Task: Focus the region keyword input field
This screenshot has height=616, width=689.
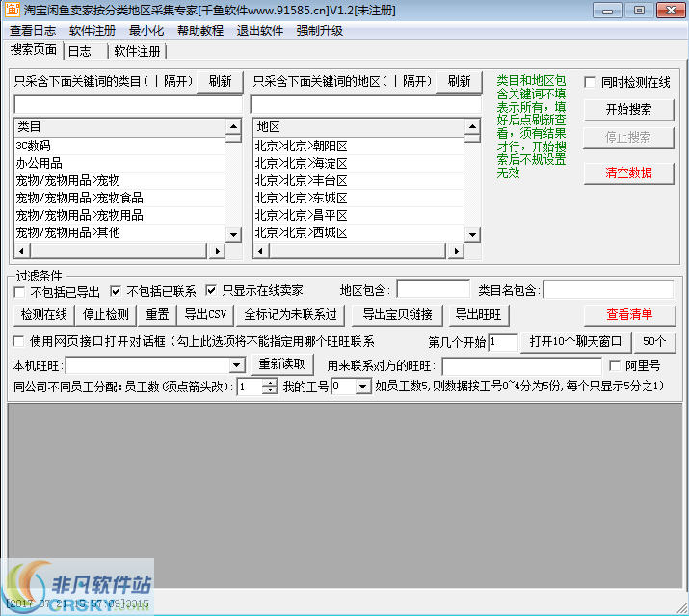Action: pyautogui.click(x=366, y=105)
